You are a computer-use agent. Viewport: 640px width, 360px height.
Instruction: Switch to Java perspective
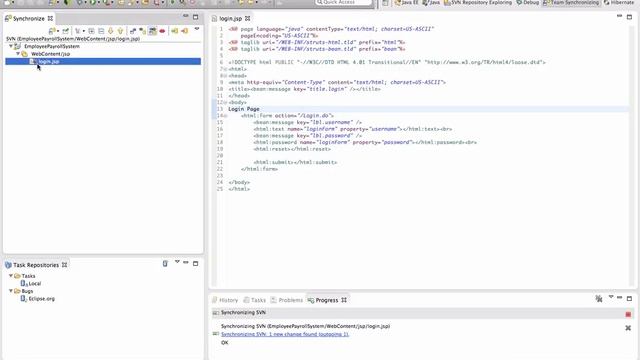click(431, 2)
